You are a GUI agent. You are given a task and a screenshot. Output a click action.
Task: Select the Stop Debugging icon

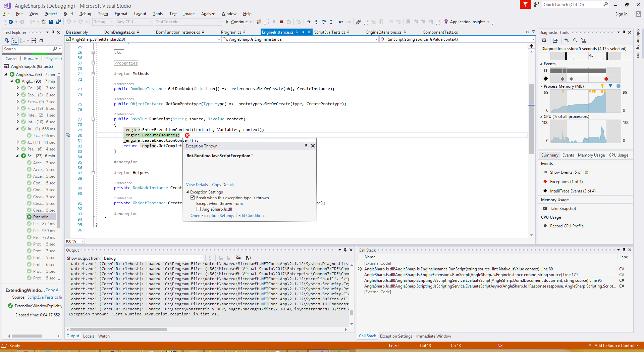click(281, 22)
